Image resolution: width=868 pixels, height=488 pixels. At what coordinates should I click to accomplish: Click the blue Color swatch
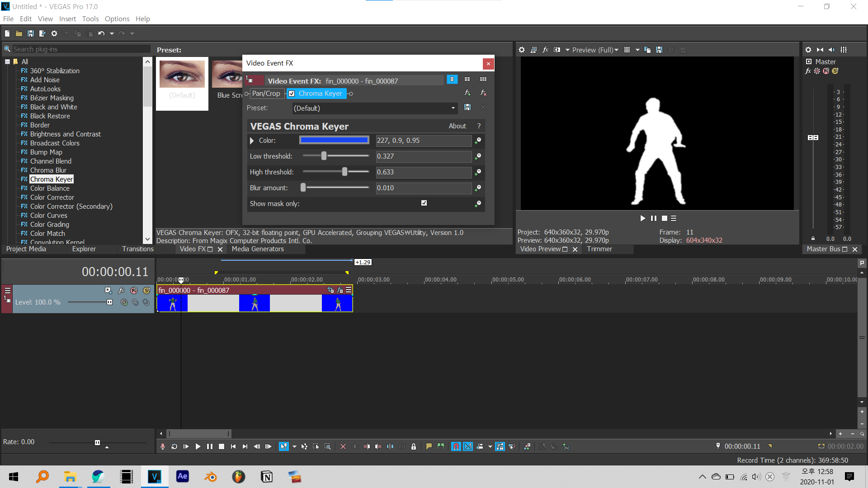(x=334, y=140)
